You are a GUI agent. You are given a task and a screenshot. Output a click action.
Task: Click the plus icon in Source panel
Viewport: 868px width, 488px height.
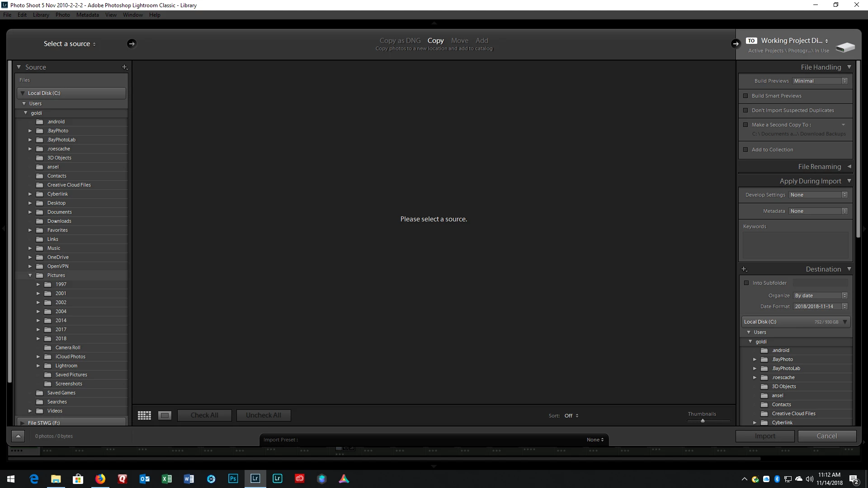point(125,67)
